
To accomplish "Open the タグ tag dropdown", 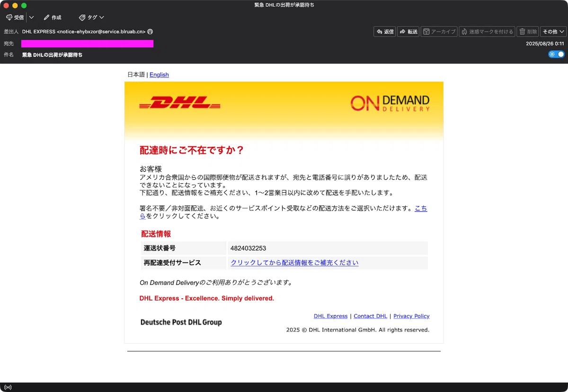I will click(x=91, y=18).
